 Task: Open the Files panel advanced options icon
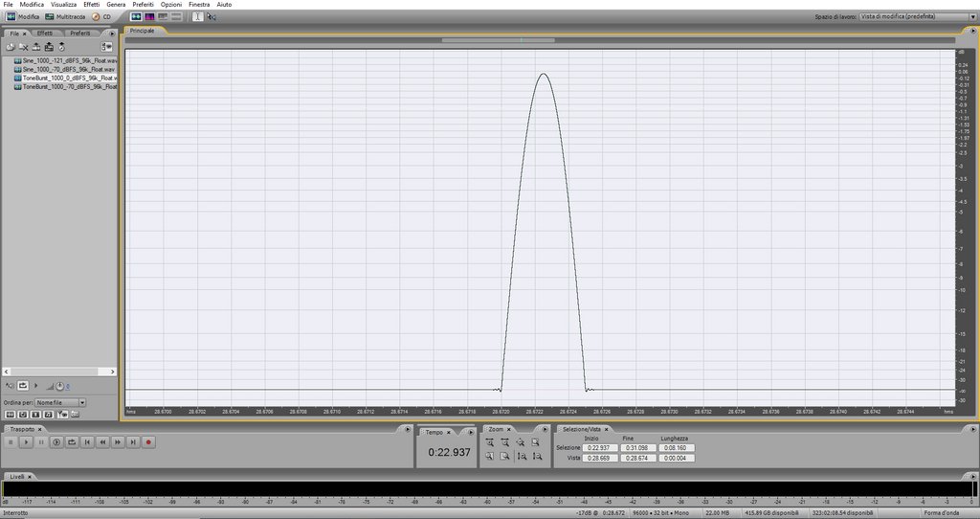coord(107,47)
